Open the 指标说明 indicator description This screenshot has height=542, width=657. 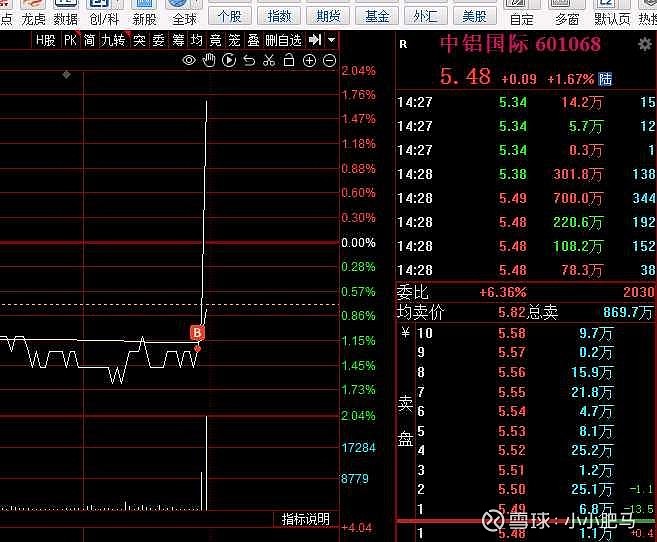click(305, 519)
